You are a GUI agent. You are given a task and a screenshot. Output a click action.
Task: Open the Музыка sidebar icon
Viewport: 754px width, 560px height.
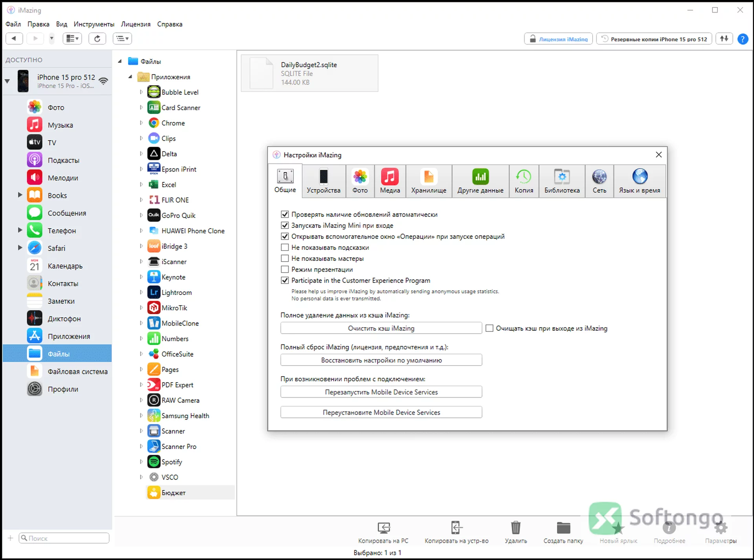point(35,125)
